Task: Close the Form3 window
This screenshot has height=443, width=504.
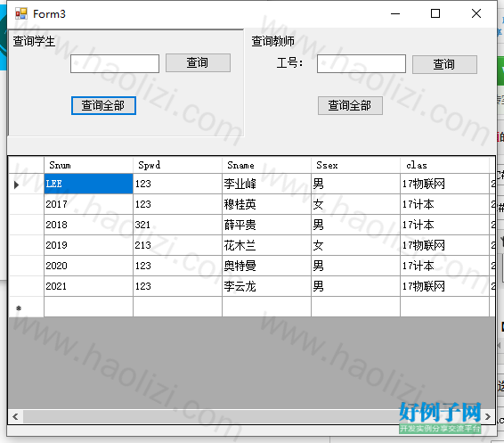Action: click(476, 13)
